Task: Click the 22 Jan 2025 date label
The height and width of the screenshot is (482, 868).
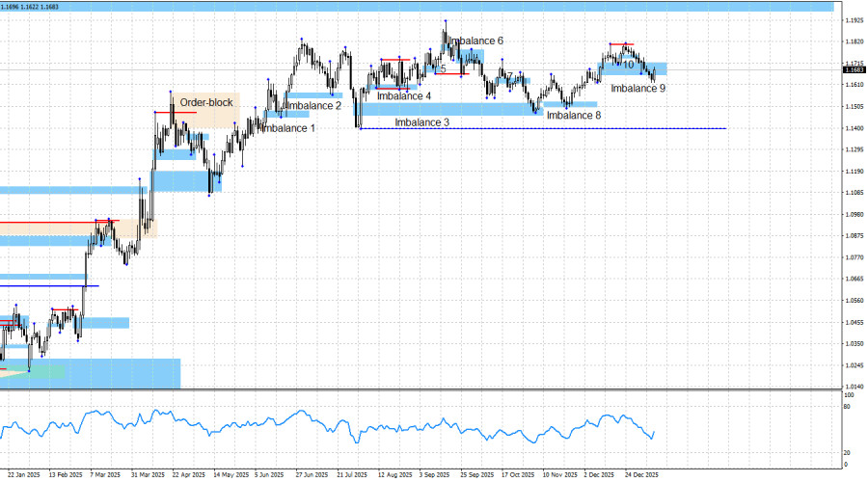Action: [x=23, y=474]
